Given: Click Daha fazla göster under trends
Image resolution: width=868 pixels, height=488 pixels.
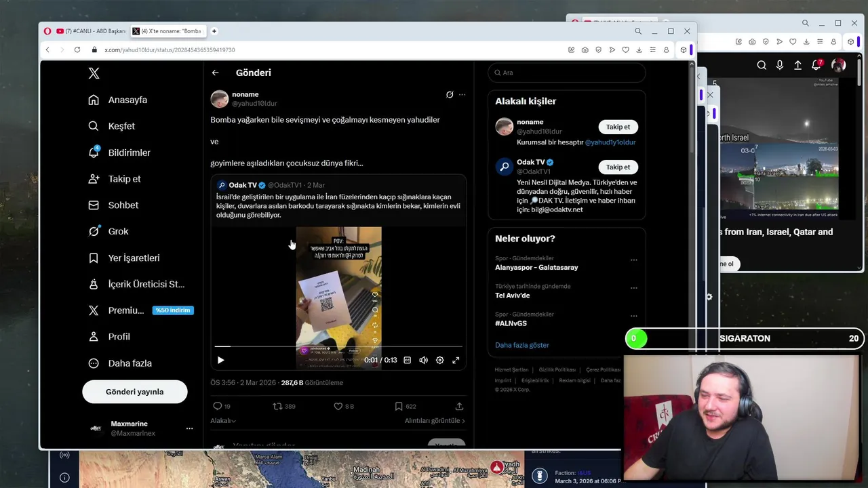Looking at the screenshot, I should tap(522, 345).
